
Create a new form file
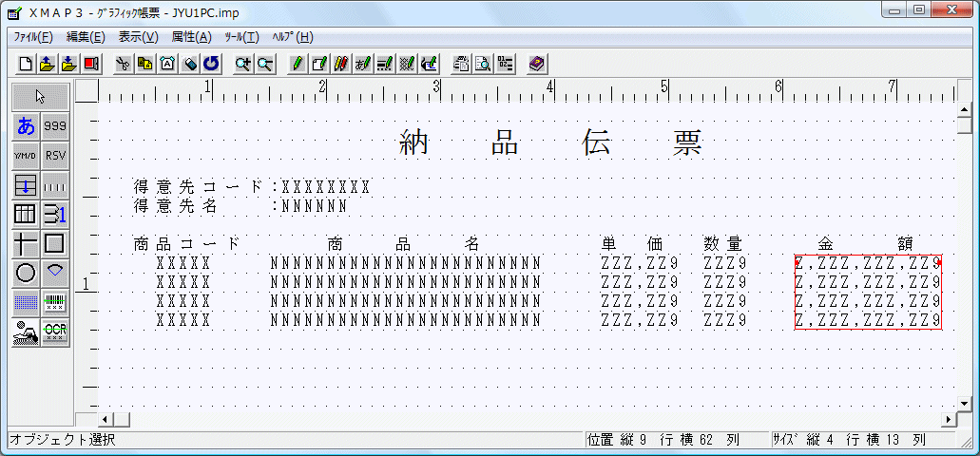click(x=27, y=63)
